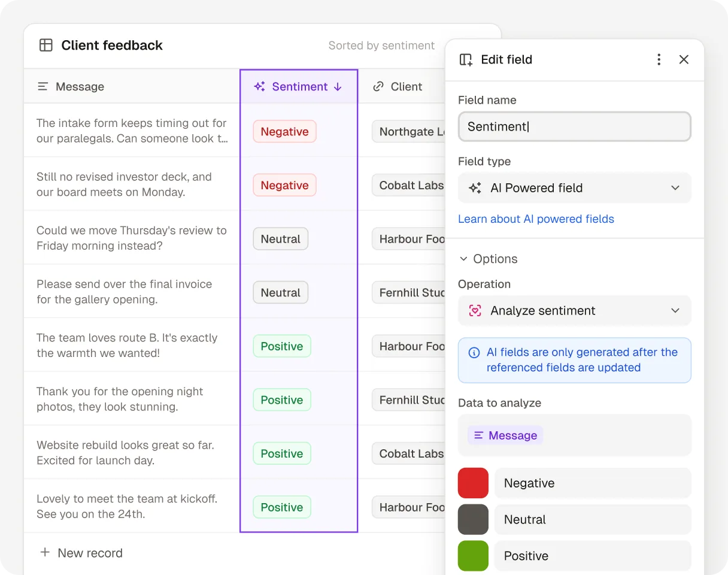
Task: Click the Message chip in Data to analyze
Action: (x=505, y=435)
